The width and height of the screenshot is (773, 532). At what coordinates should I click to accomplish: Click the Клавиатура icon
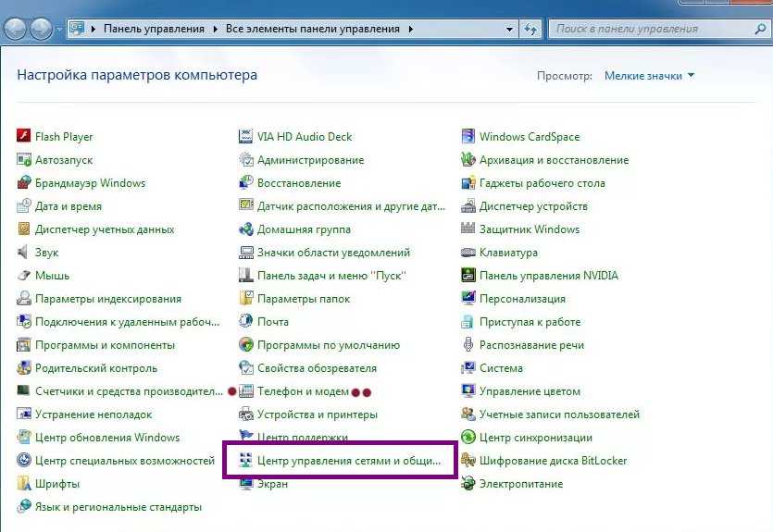pos(468,253)
